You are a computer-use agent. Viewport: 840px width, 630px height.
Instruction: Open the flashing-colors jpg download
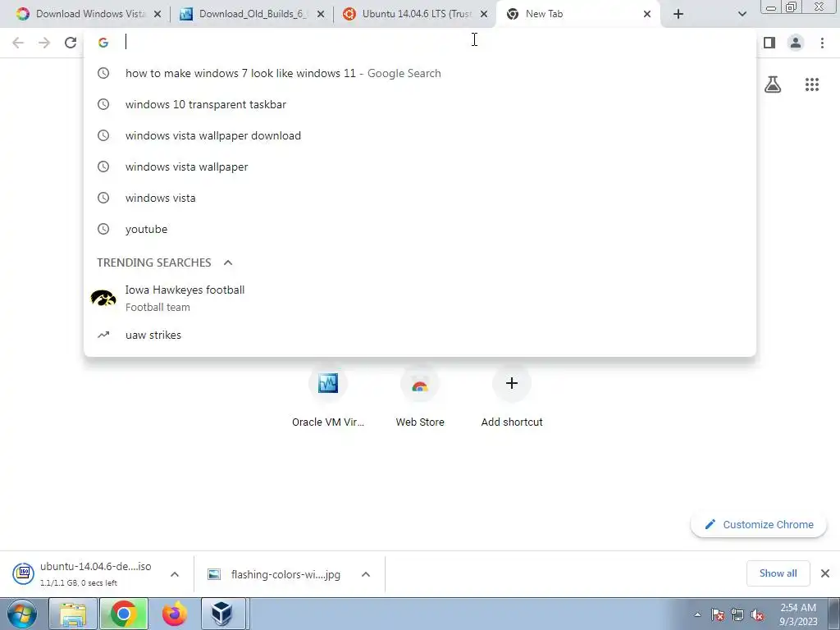tap(274, 574)
